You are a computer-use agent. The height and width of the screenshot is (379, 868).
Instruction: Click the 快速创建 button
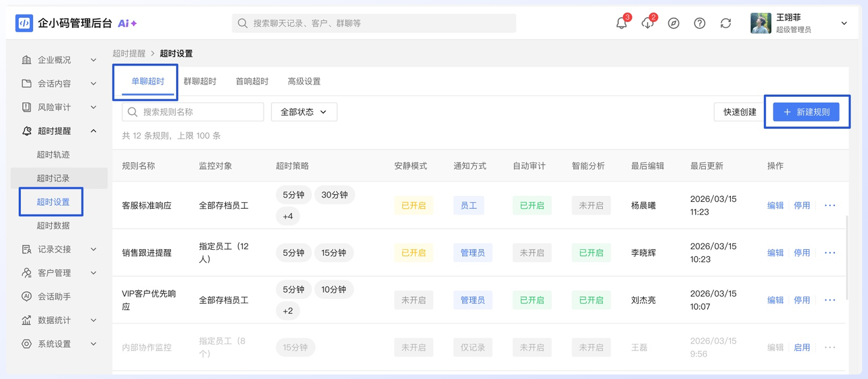pyautogui.click(x=740, y=112)
